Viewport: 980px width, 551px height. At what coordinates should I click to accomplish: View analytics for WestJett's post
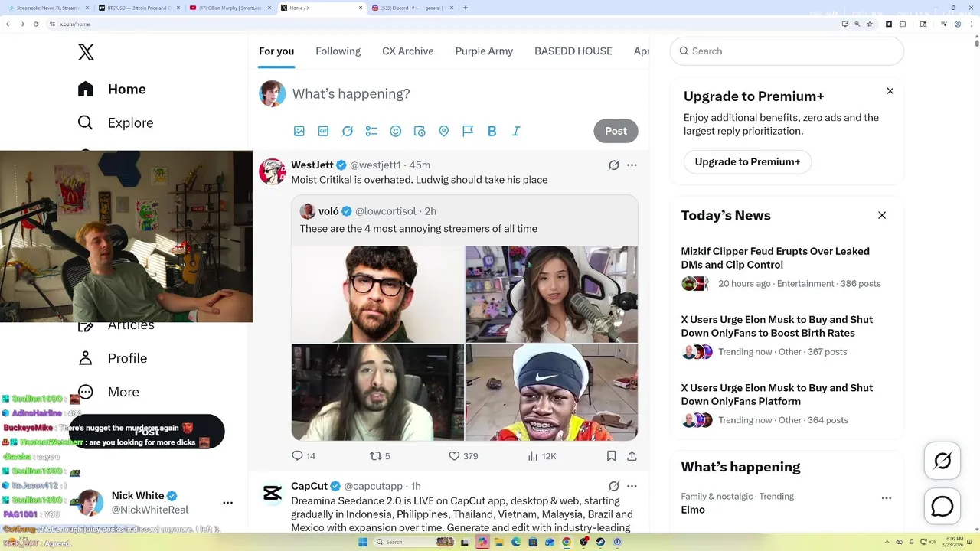click(542, 456)
